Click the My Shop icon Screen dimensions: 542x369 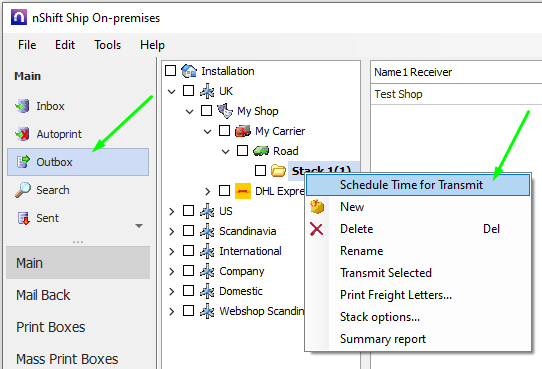(225, 111)
